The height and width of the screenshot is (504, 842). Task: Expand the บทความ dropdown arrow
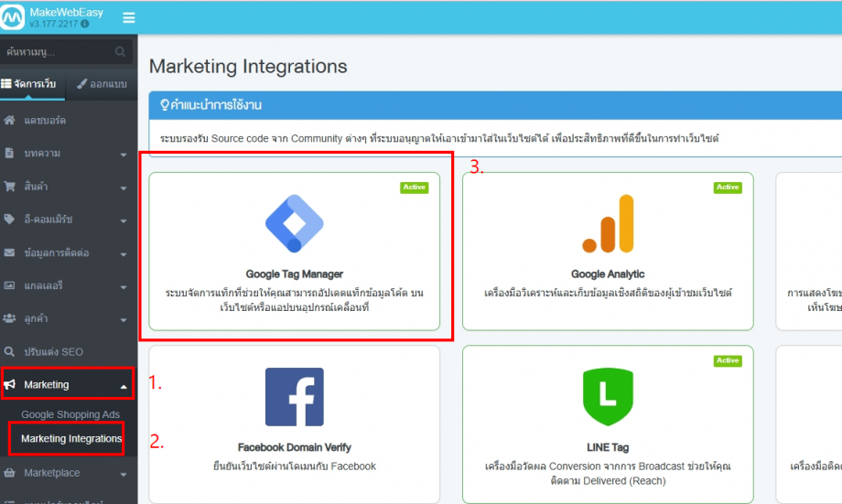tap(124, 155)
